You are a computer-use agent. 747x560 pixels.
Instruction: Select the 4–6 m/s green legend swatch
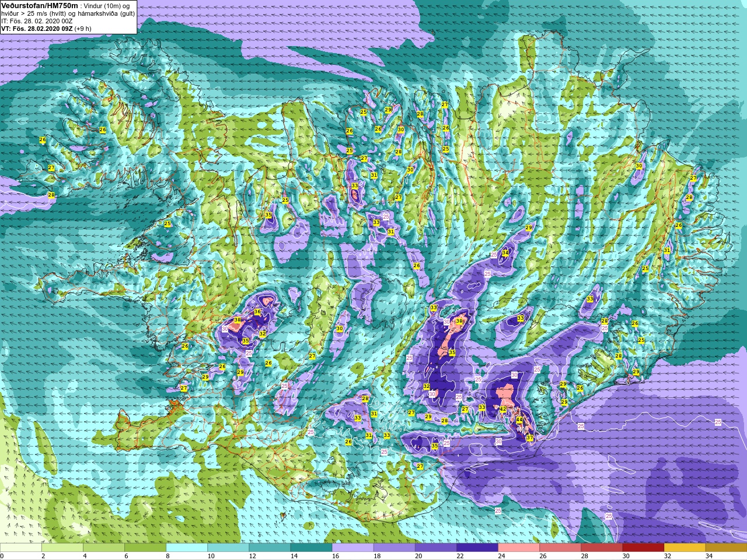coord(104,548)
